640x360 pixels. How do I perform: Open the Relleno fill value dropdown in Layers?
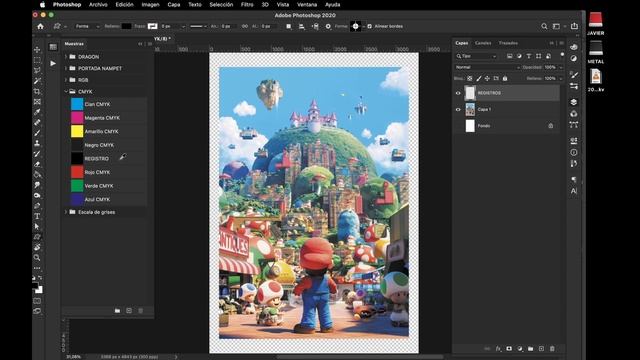(x=561, y=78)
